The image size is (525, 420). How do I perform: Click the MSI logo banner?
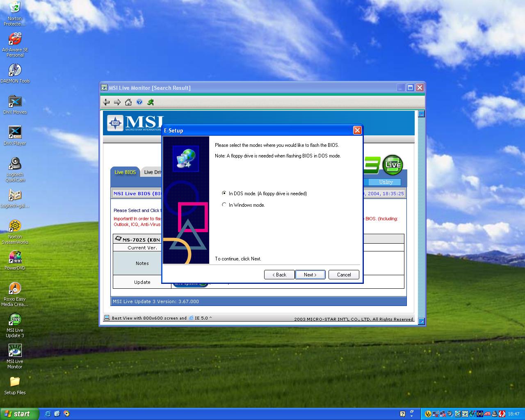(x=135, y=123)
